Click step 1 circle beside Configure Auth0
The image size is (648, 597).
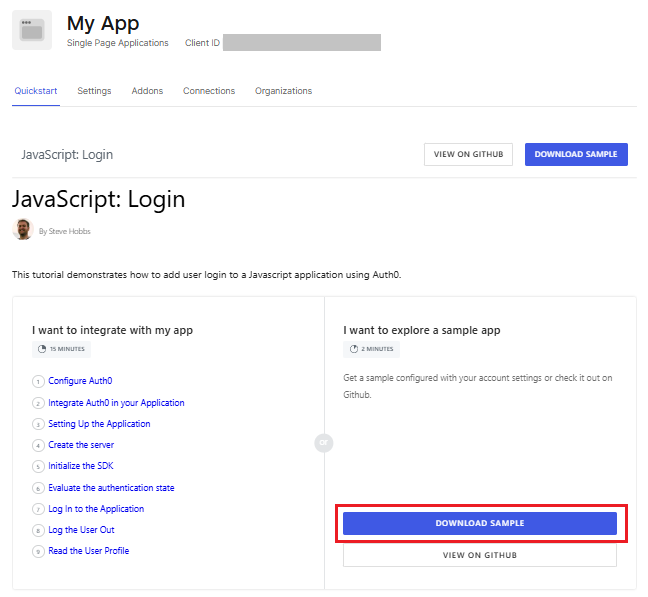click(38, 381)
